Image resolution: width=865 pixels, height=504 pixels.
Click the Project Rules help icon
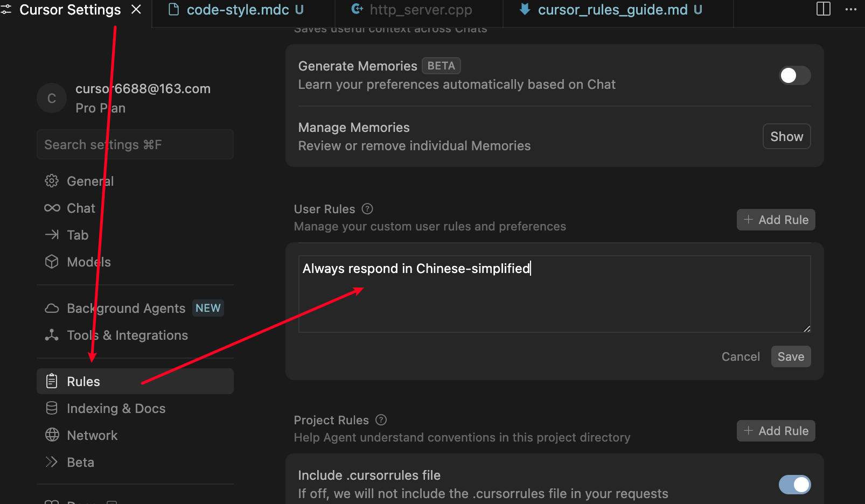(381, 420)
